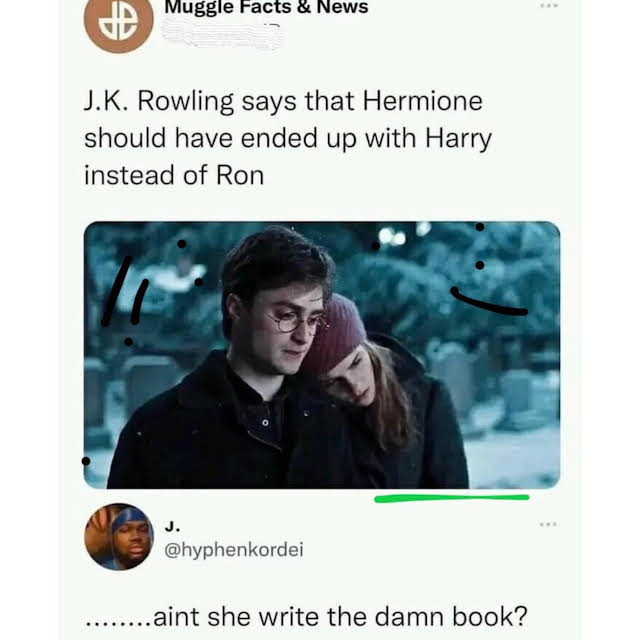Click the word "Ron" in the tweet
Screen dimensions: 640x640
pyautogui.click(x=240, y=176)
